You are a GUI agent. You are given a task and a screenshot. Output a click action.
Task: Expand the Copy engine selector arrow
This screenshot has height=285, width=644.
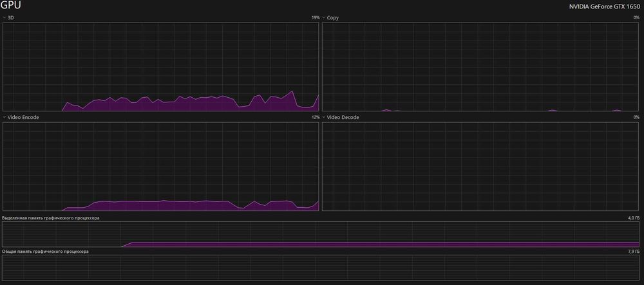[x=324, y=18]
